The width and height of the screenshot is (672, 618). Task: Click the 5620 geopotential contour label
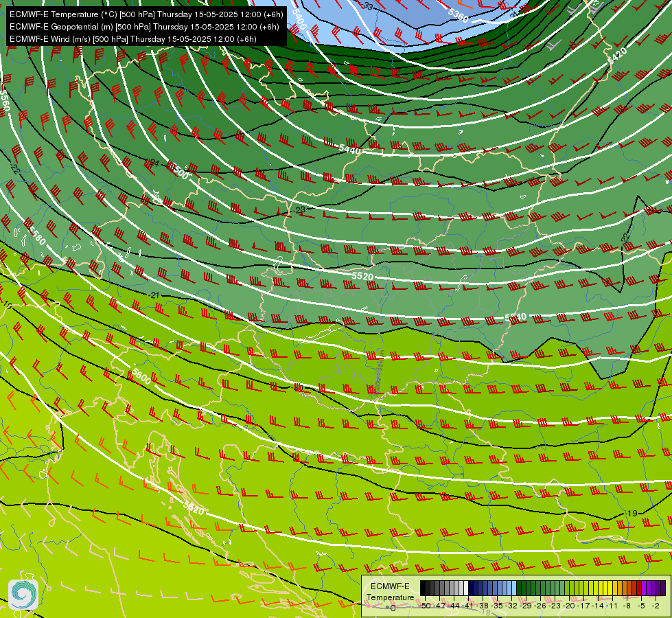click(194, 507)
